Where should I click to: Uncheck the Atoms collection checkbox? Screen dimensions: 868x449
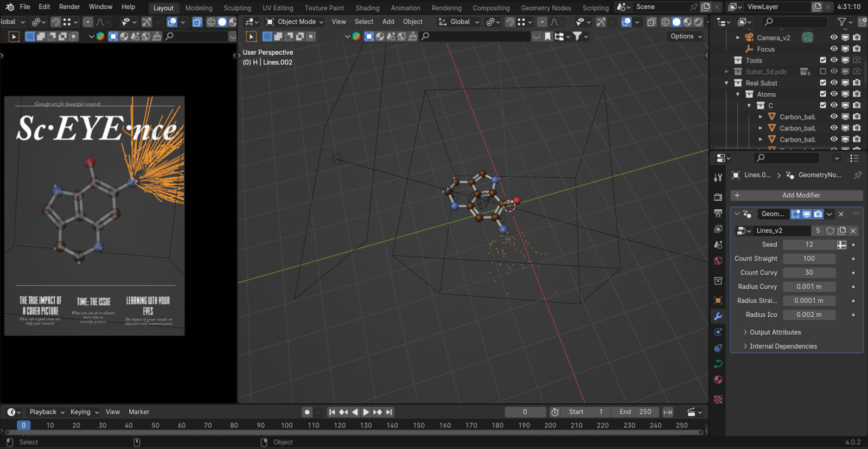pos(823,94)
